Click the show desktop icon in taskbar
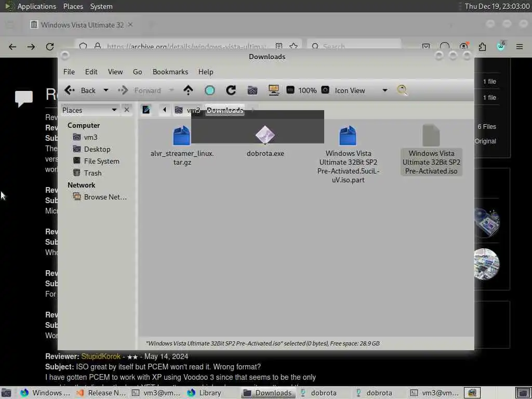This screenshot has width=532, height=399. pyautogui.click(x=6, y=393)
